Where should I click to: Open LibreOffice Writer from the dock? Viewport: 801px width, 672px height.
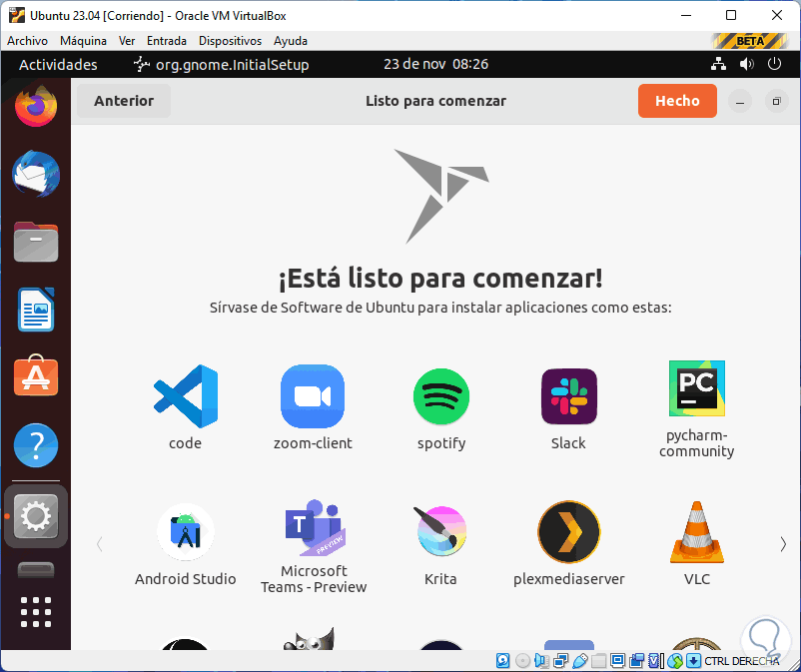35,310
